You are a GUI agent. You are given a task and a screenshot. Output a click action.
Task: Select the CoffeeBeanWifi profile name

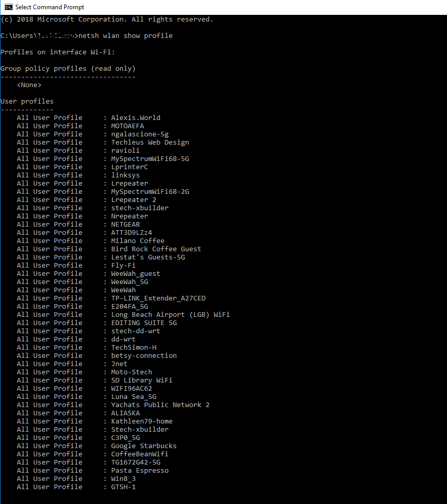140,454
